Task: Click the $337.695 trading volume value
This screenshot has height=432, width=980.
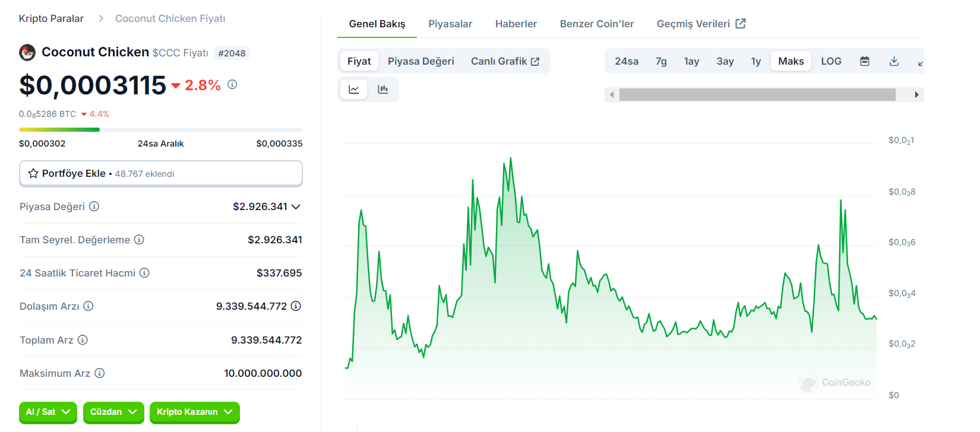Action: pyautogui.click(x=279, y=273)
